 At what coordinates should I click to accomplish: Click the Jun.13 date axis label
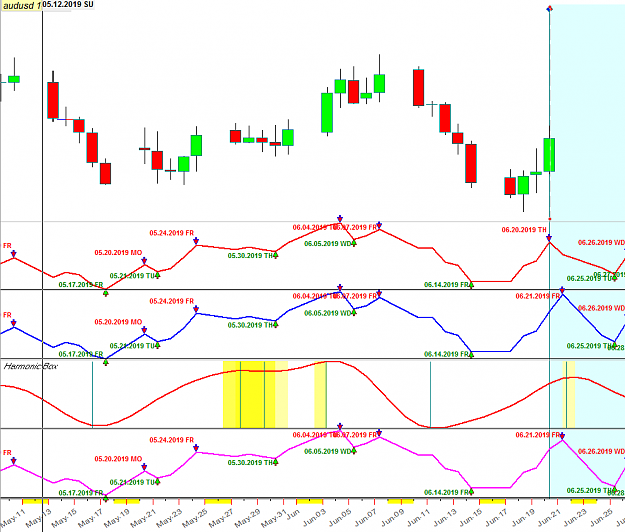(x=445, y=517)
